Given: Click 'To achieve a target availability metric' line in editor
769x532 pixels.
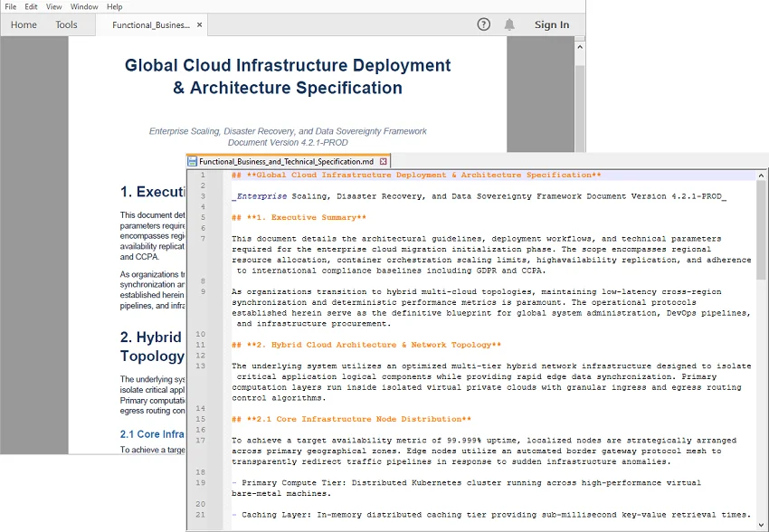Looking at the screenshot, I should tap(484, 451).
